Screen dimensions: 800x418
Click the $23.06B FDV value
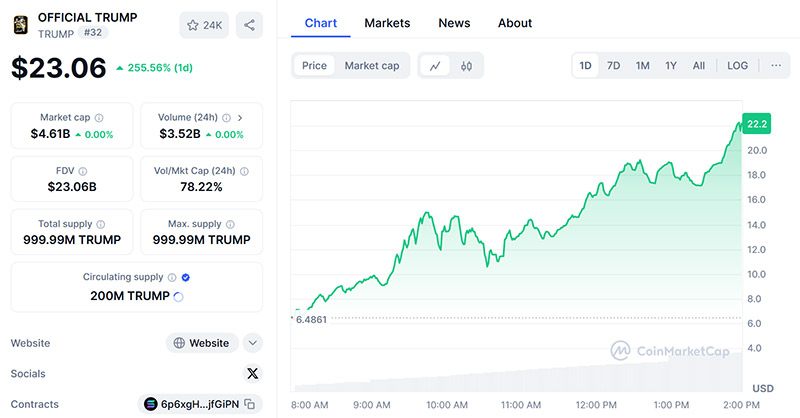pyautogui.click(x=72, y=187)
